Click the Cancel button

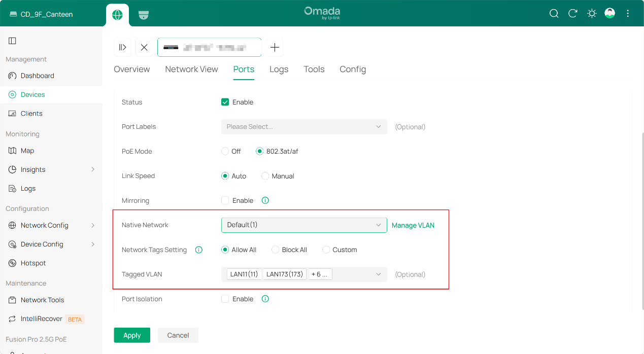pyautogui.click(x=178, y=335)
